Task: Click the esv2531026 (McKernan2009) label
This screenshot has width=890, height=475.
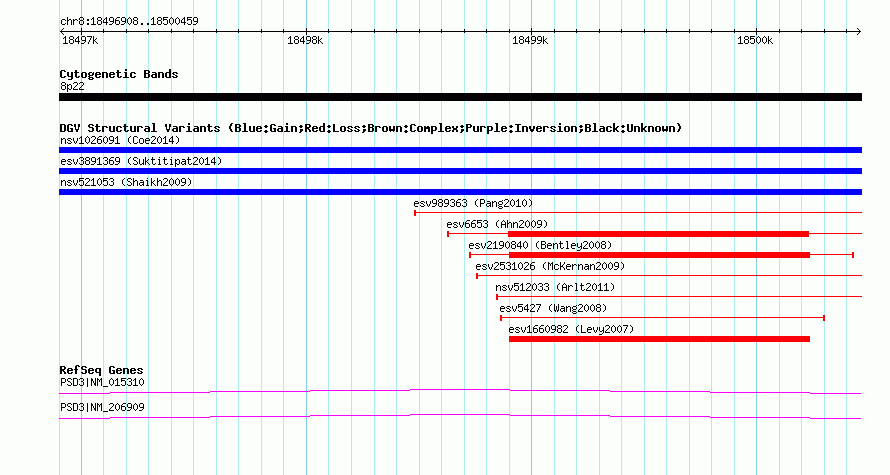Action: click(550, 266)
